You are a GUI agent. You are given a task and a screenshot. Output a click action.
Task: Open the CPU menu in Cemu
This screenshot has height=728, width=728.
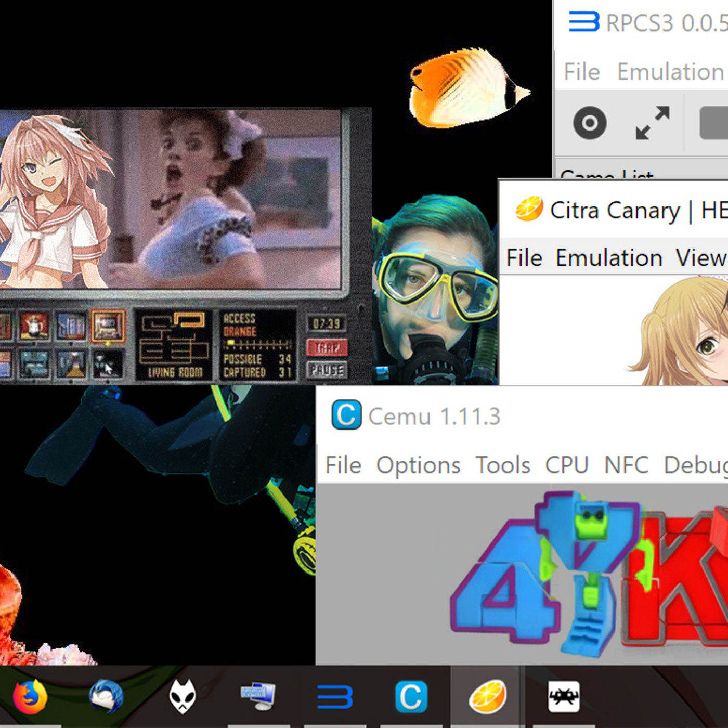coord(567,465)
